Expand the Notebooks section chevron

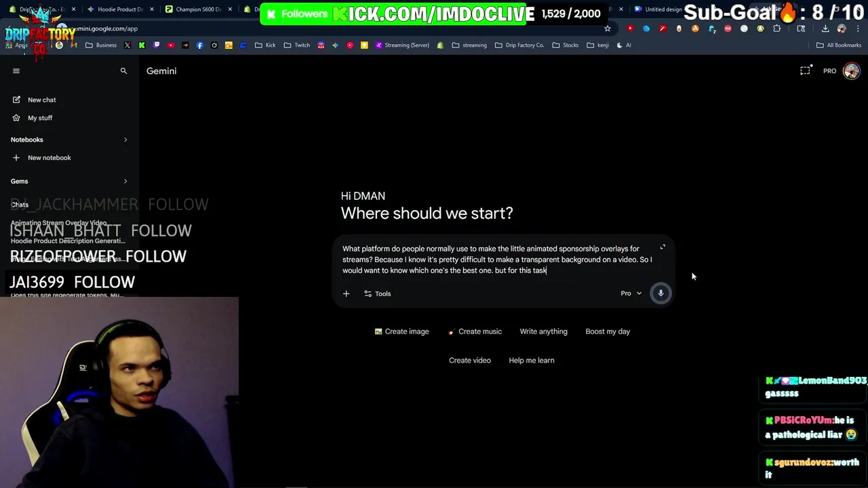pos(125,140)
